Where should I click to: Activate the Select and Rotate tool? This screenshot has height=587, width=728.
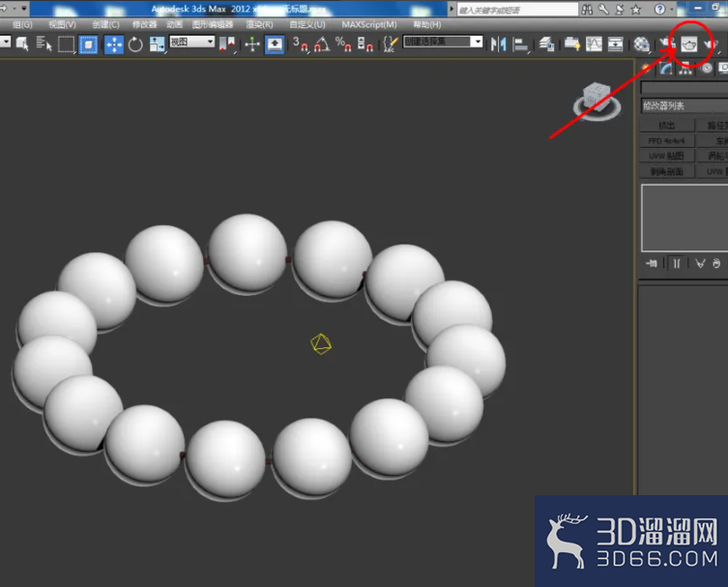click(x=135, y=44)
